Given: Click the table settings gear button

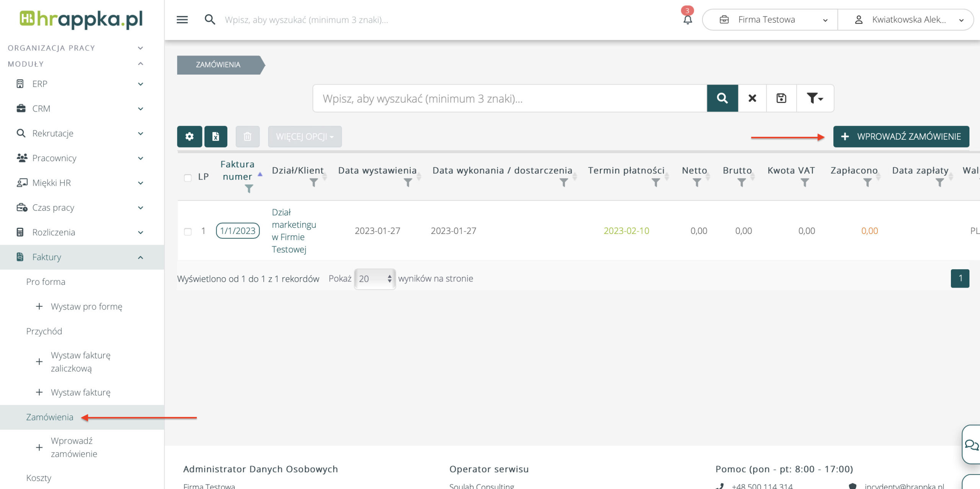Looking at the screenshot, I should (x=189, y=136).
